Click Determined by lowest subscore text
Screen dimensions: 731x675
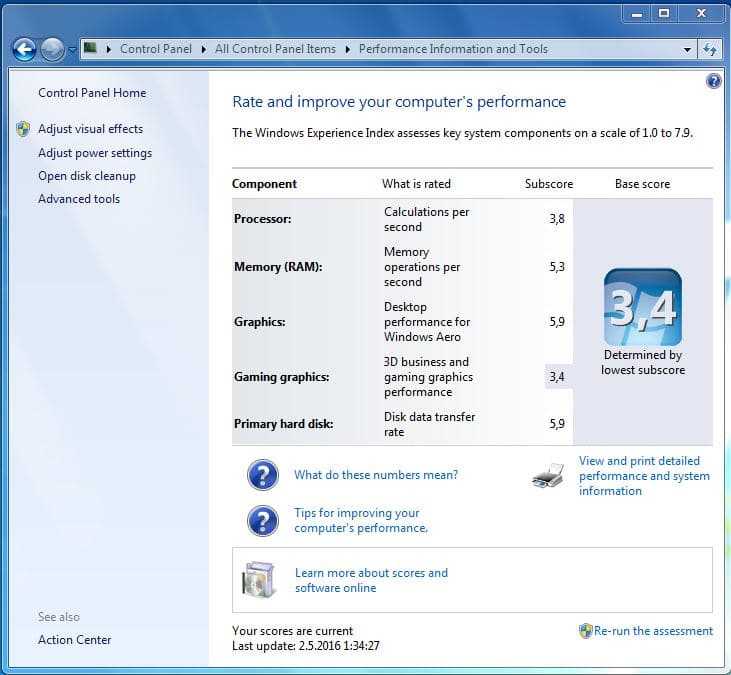pyautogui.click(x=643, y=362)
